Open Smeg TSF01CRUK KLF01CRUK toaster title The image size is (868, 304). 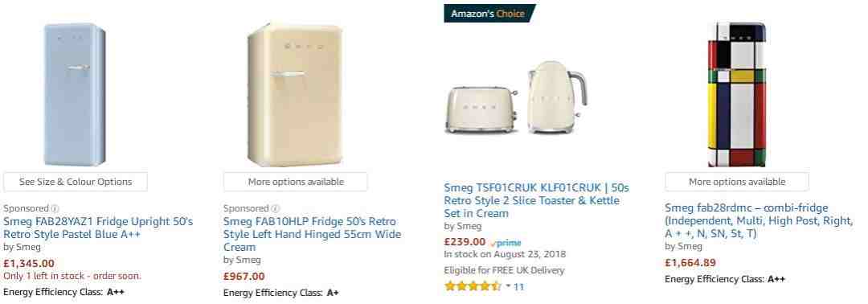click(536, 200)
